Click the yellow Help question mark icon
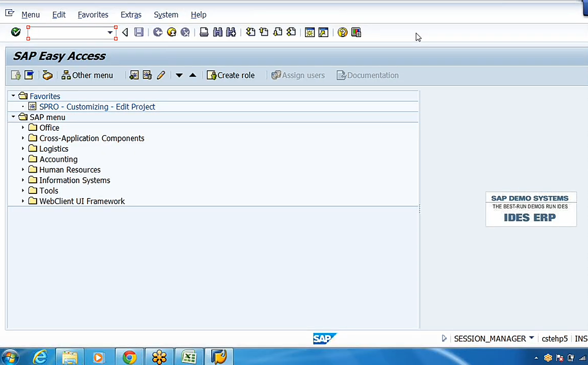This screenshot has height=365, width=588. 343,32
